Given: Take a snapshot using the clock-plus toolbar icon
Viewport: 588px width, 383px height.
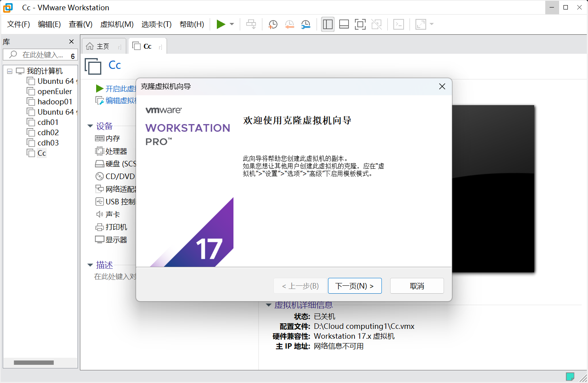Looking at the screenshot, I should pos(273,25).
